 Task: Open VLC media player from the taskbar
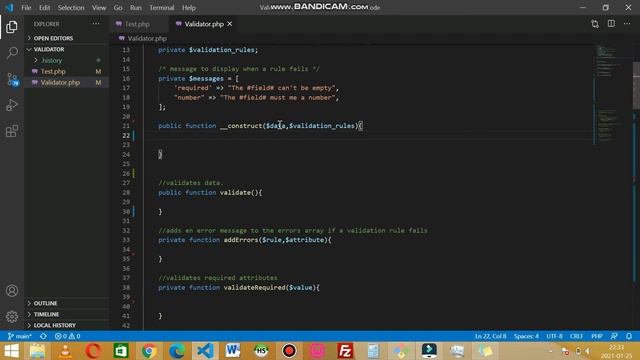tap(65, 351)
